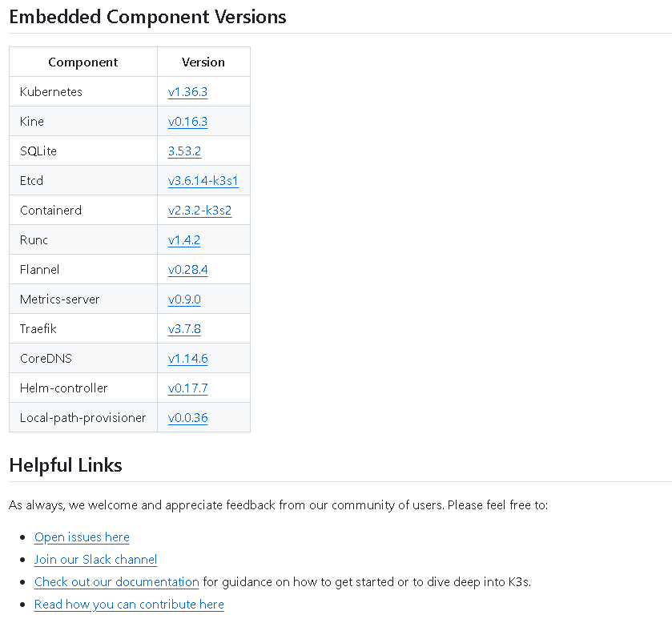This screenshot has width=672, height=631.
Task: Follow the Traefik v3.7.8 link
Action: pos(184,329)
